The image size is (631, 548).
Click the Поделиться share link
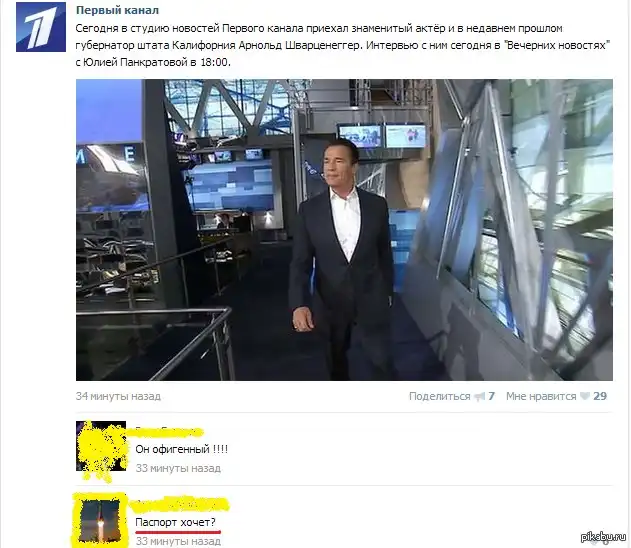point(439,396)
